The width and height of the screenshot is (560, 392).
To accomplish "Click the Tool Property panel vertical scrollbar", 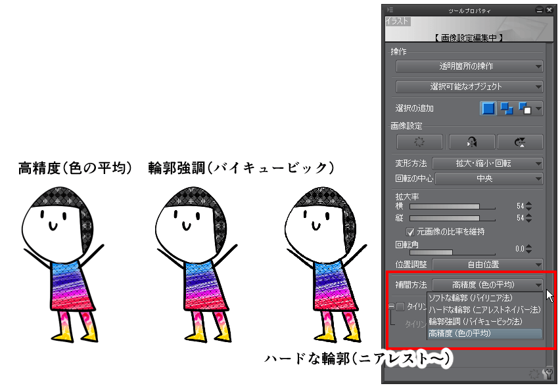I will [549, 207].
